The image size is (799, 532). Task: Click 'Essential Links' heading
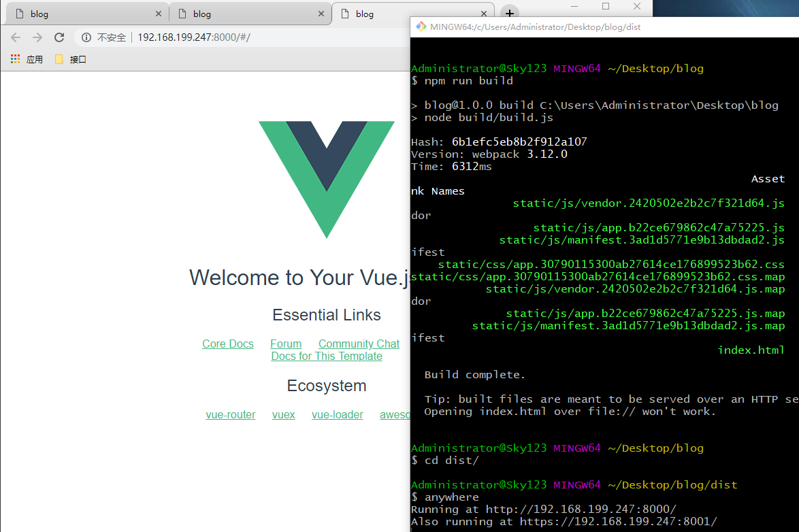(x=327, y=315)
